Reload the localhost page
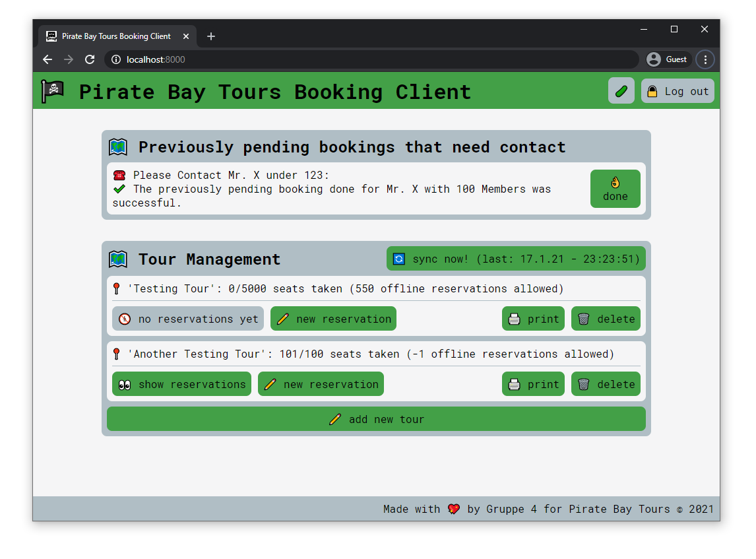The image size is (756, 559). pos(90,59)
